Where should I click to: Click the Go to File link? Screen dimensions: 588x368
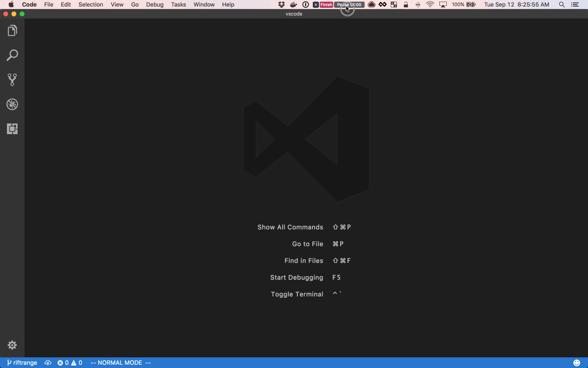[x=307, y=244]
